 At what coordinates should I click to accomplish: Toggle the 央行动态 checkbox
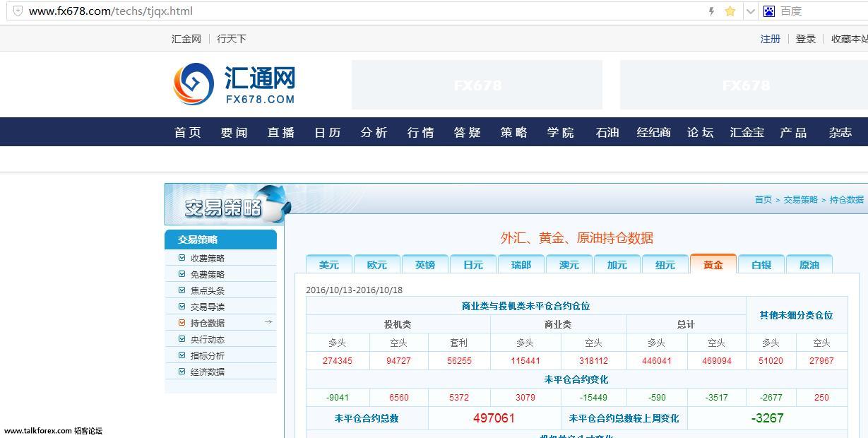coord(182,338)
